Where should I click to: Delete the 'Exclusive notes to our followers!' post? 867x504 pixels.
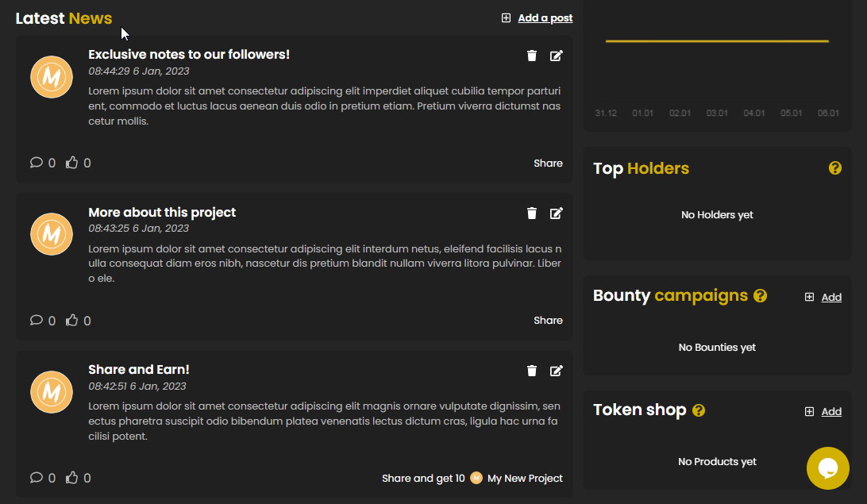[x=532, y=56]
